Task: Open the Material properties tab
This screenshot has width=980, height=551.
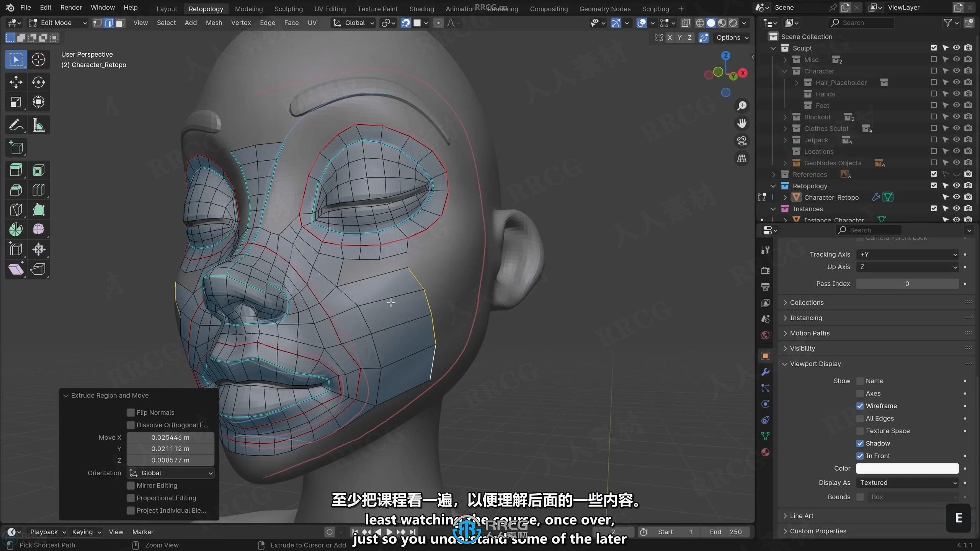Action: point(765,452)
